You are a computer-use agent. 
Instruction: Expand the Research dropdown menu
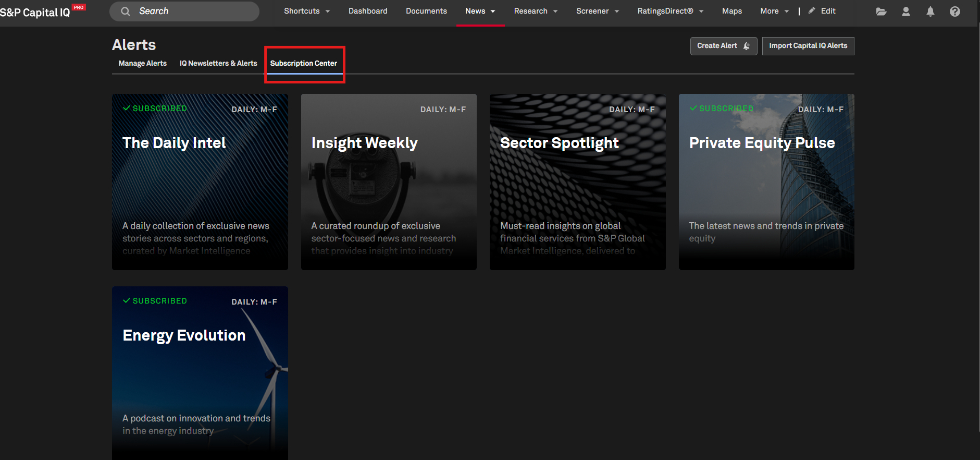pyautogui.click(x=536, y=11)
